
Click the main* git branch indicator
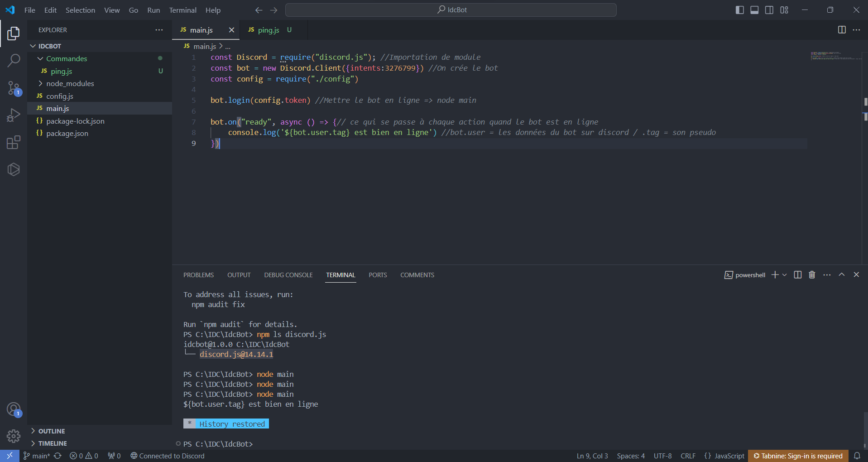pos(37,456)
